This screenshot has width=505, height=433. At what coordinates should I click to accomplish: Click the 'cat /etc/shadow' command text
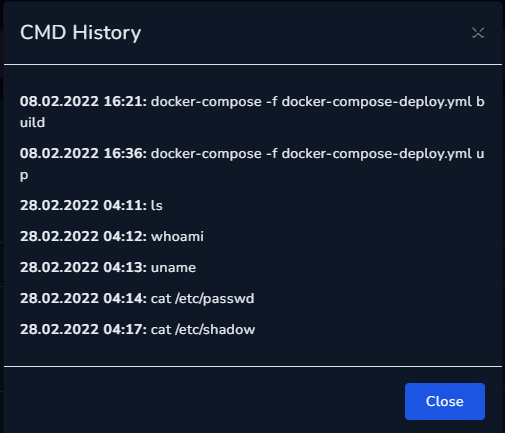pyautogui.click(x=203, y=329)
